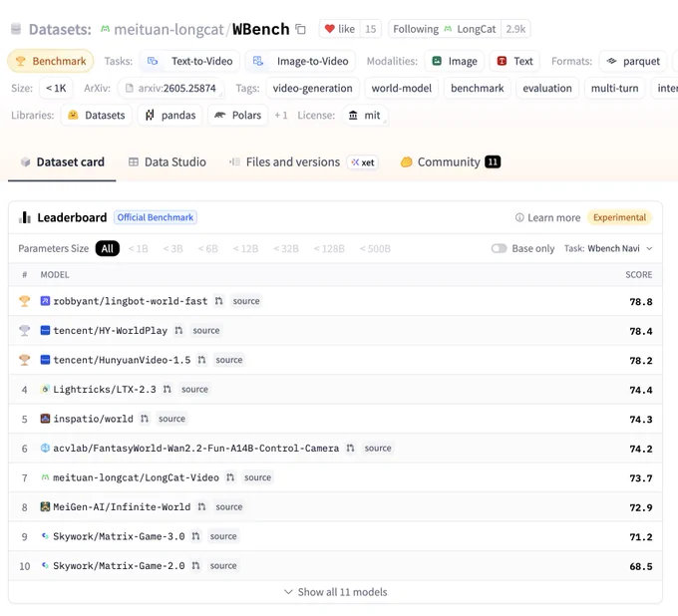
Task: Click the Image modality tag
Action: (x=455, y=61)
